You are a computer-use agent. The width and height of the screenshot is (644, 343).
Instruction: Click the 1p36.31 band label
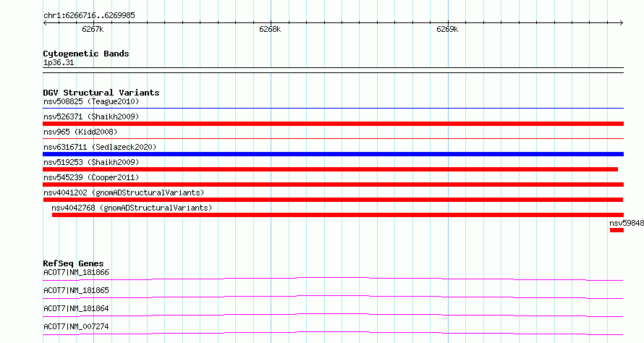click(59, 62)
